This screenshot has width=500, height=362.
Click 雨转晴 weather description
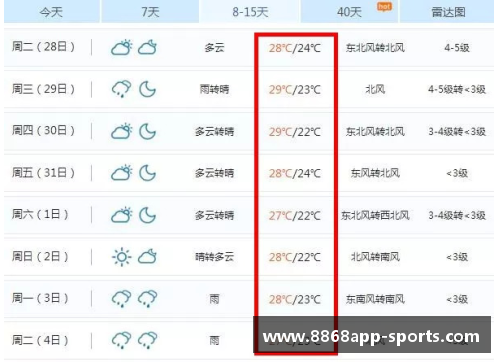(214, 89)
